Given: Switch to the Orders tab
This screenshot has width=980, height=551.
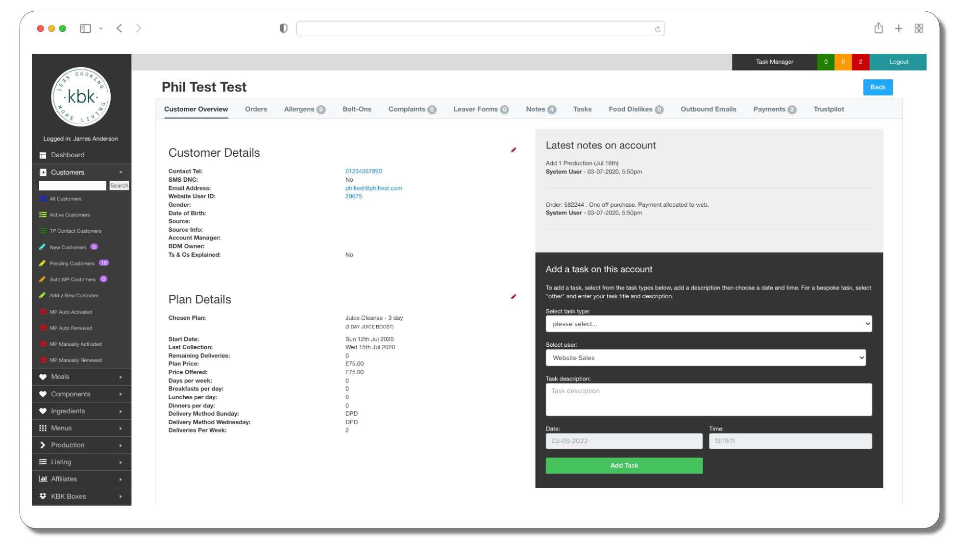Looking at the screenshot, I should click(256, 109).
